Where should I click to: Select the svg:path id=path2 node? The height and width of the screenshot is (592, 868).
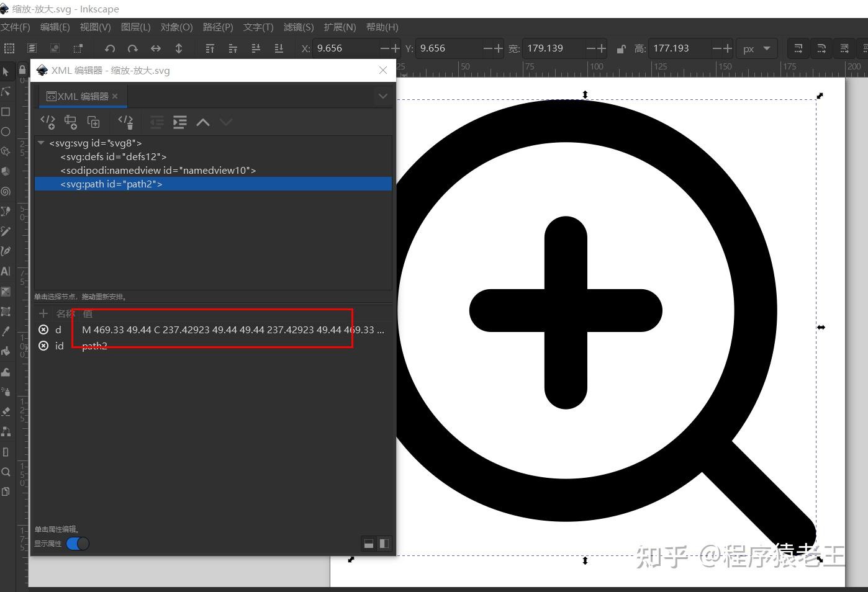112,184
